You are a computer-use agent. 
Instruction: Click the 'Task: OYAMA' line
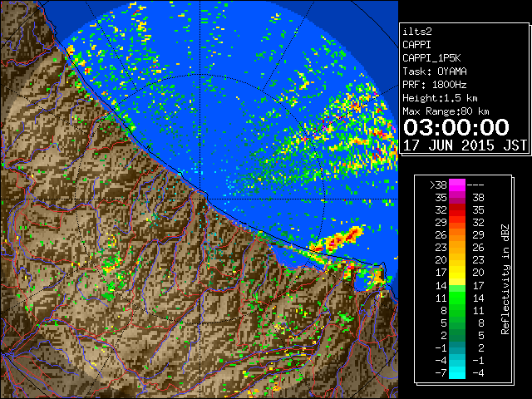pos(435,71)
